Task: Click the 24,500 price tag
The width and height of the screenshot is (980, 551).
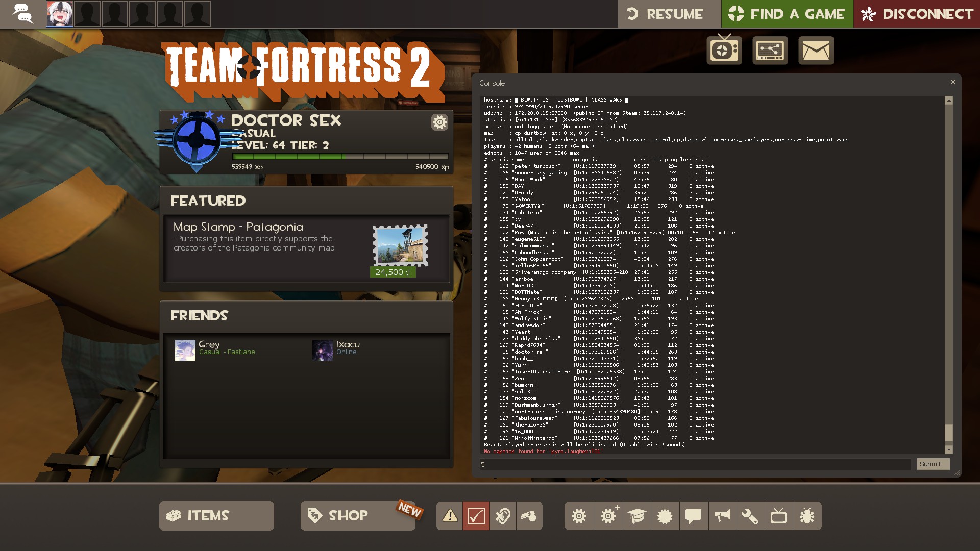Action: (x=393, y=272)
